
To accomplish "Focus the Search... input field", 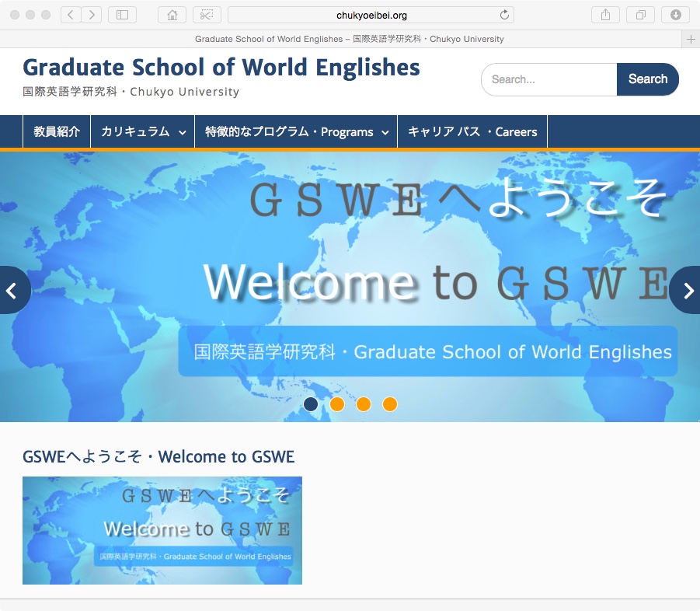I will coord(549,79).
